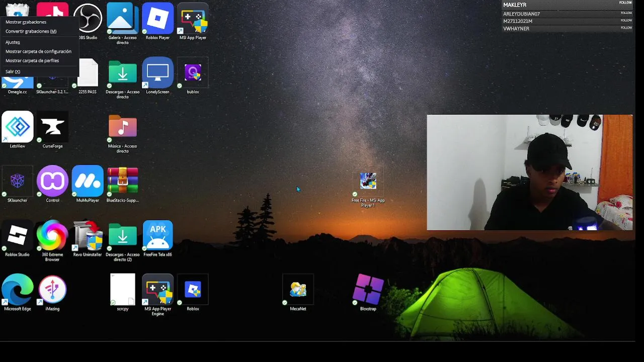The width and height of the screenshot is (644, 362).
Task: Open the bublox desktop icon
Action: coord(193,73)
